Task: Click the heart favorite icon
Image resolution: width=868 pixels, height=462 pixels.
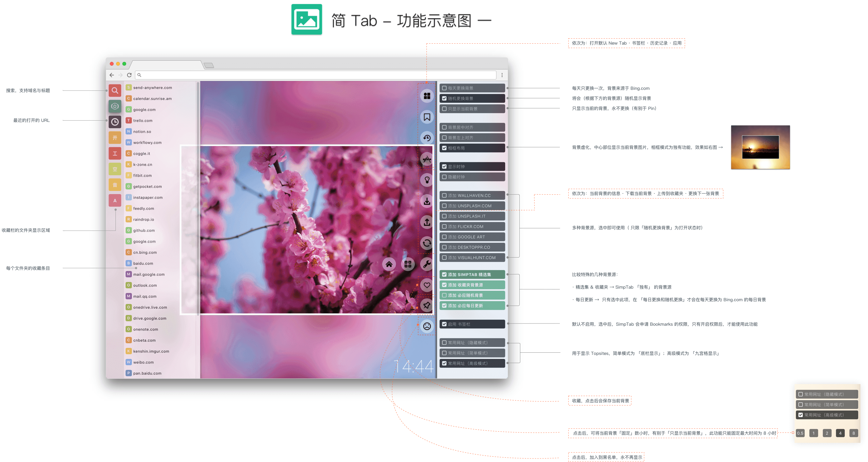Action: coord(426,285)
